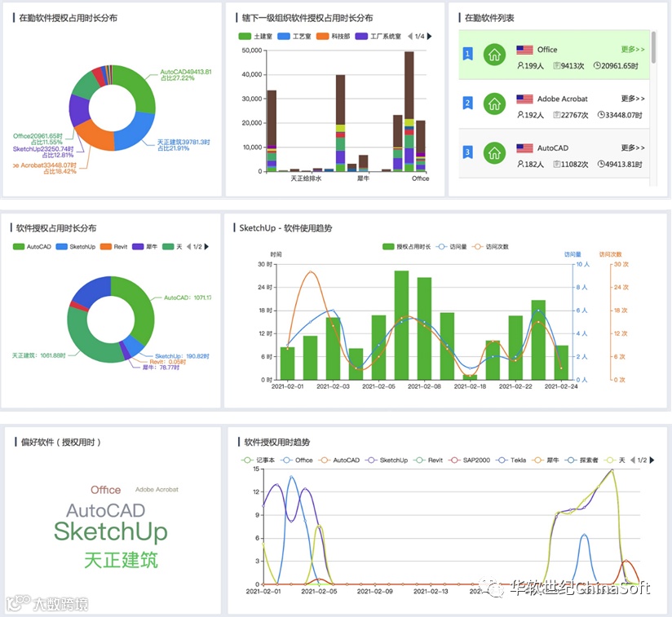The height and width of the screenshot is (617, 672).
Task: Click the SketchUp - 软件使用趋势 title
Action: point(286,228)
